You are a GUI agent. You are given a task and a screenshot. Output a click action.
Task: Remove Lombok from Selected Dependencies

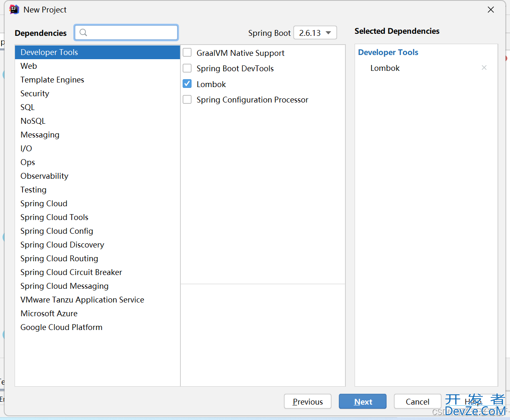[x=484, y=67]
